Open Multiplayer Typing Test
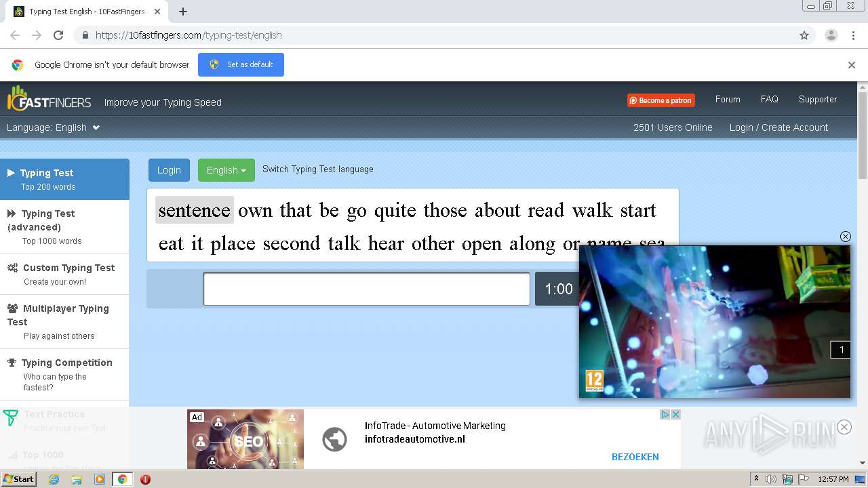 click(64, 321)
